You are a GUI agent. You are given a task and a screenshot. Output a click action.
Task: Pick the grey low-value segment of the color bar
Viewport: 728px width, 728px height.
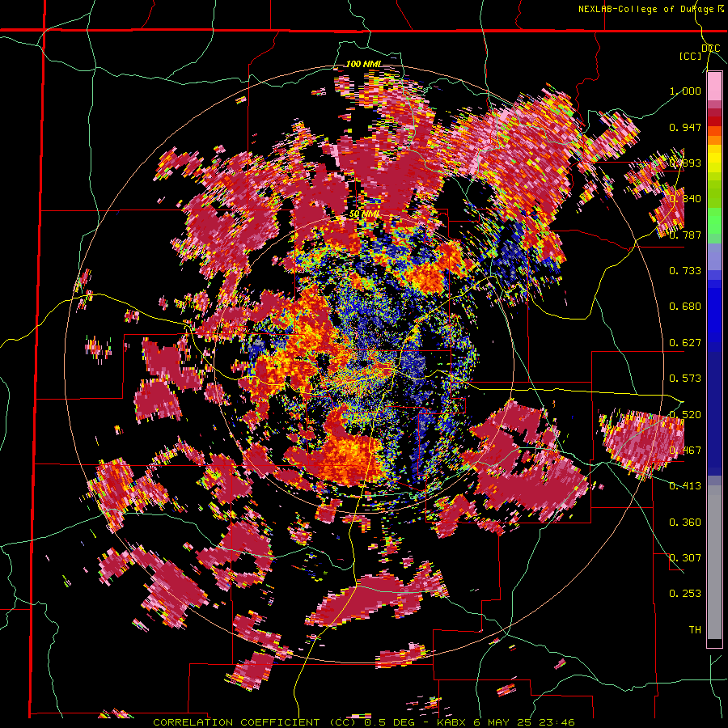[714, 562]
